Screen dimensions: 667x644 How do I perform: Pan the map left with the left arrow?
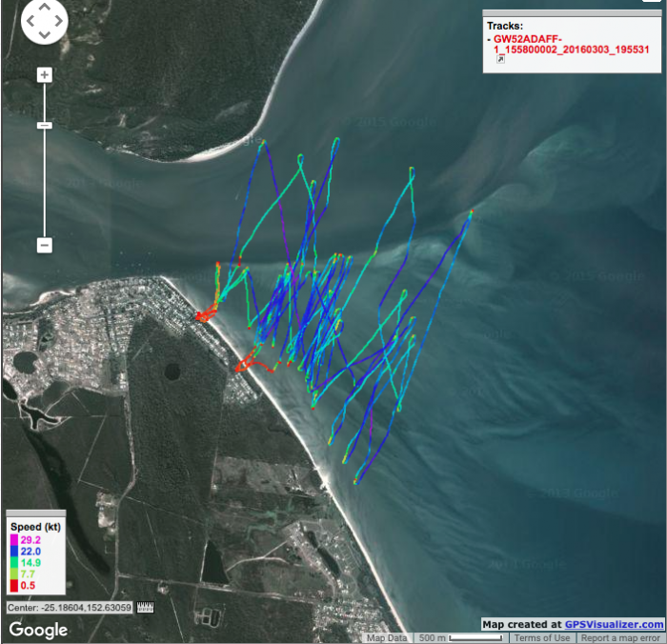point(30,22)
